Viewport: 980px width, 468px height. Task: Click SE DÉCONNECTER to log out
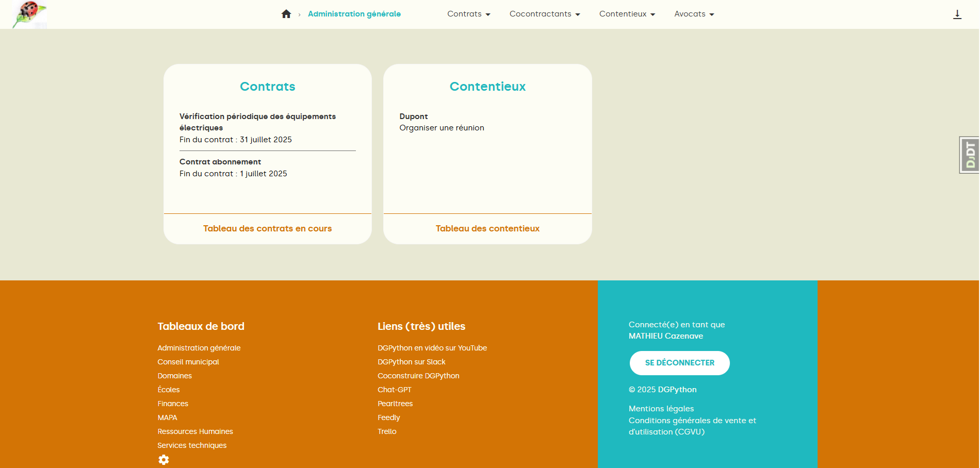pos(679,363)
